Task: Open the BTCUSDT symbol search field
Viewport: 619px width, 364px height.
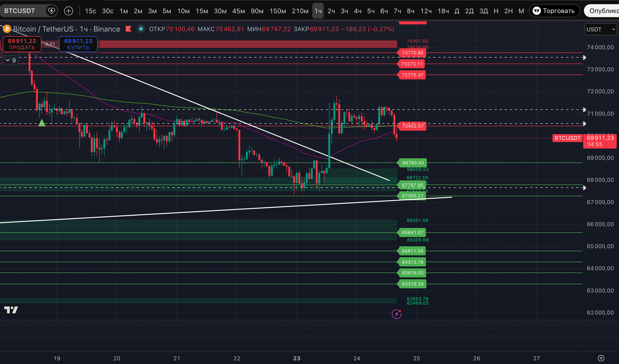Action: (20, 11)
